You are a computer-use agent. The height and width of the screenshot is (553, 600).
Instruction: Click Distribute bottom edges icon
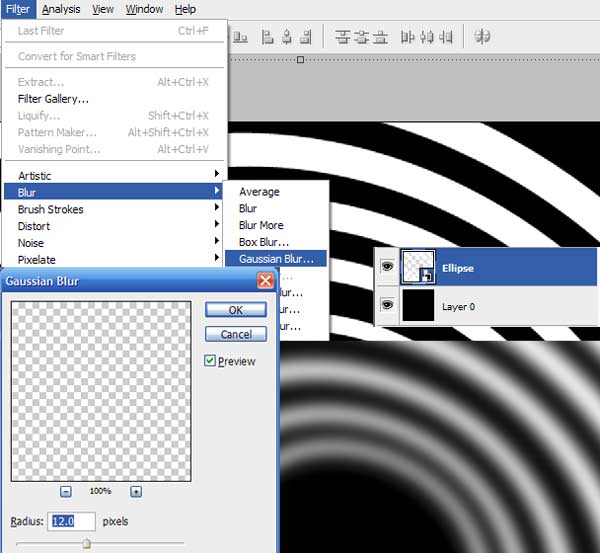coord(380,37)
